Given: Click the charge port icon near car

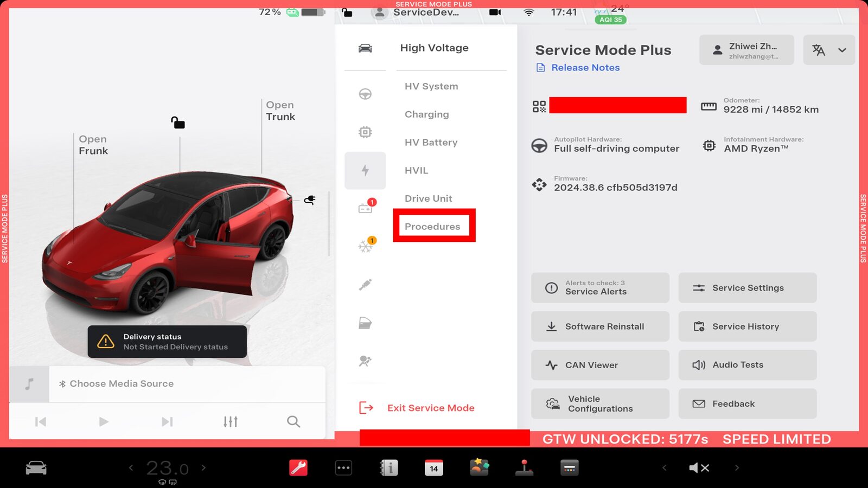Looking at the screenshot, I should 310,200.
